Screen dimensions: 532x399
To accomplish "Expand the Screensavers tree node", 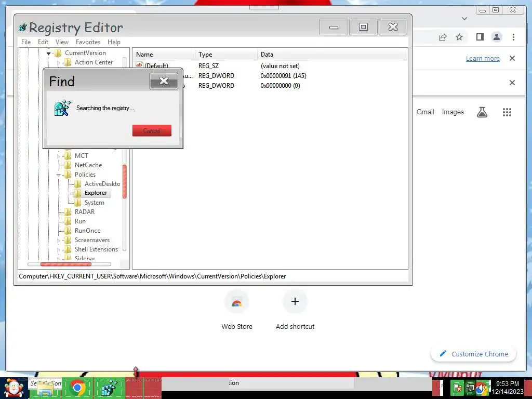I will tap(58, 241).
